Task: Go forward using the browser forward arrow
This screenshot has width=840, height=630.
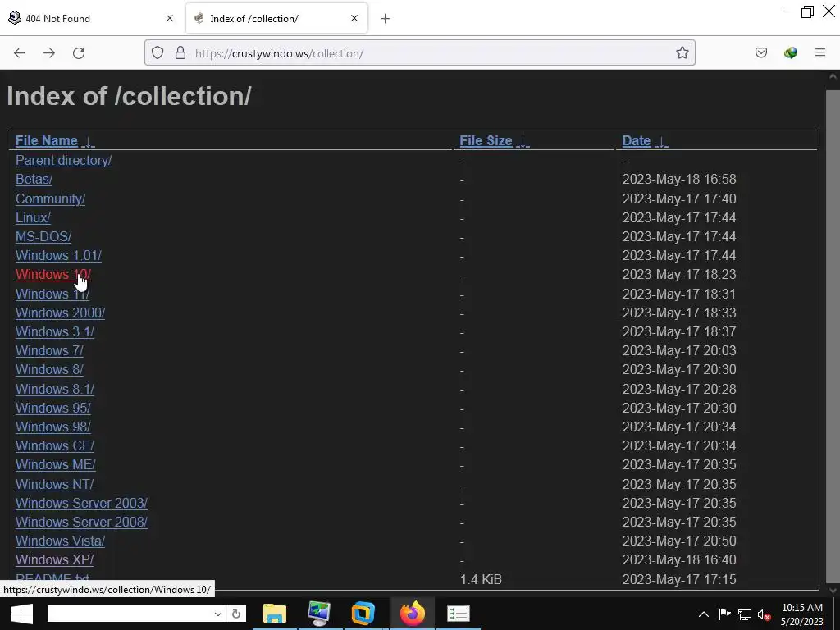Action: [x=49, y=53]
